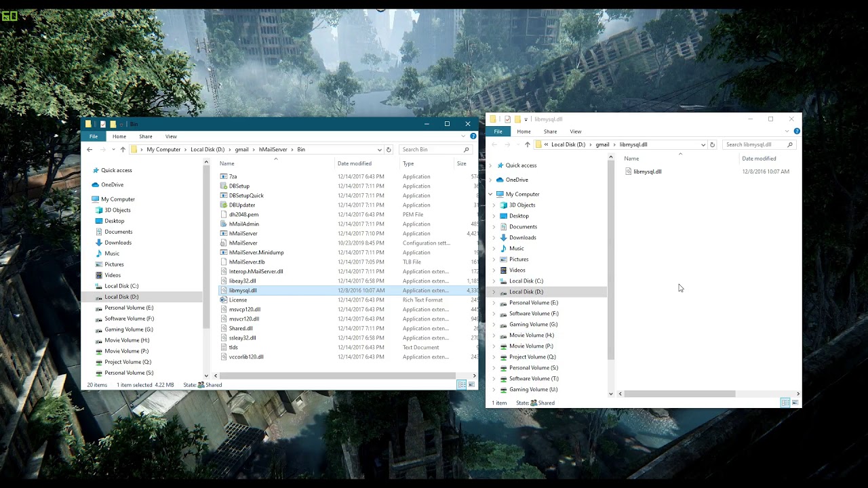Switch to large icons view in Bin window
The width and height of the screenshot is (868, 488).
click(x=471, y=385)
